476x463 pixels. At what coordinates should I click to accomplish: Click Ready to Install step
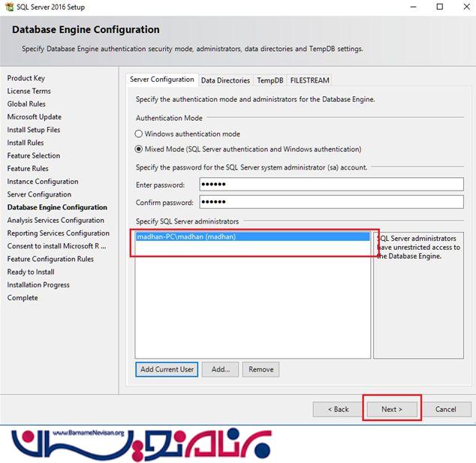pos(31,272)
